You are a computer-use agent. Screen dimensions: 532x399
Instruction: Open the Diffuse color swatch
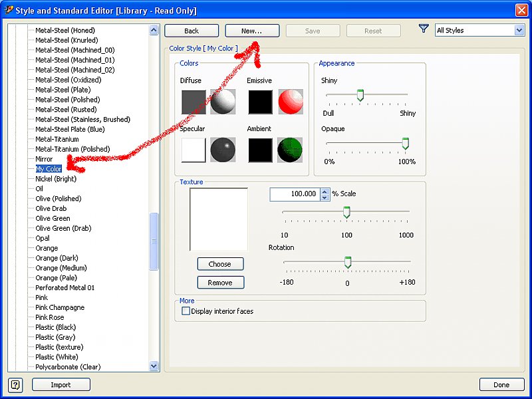(194, 102)
